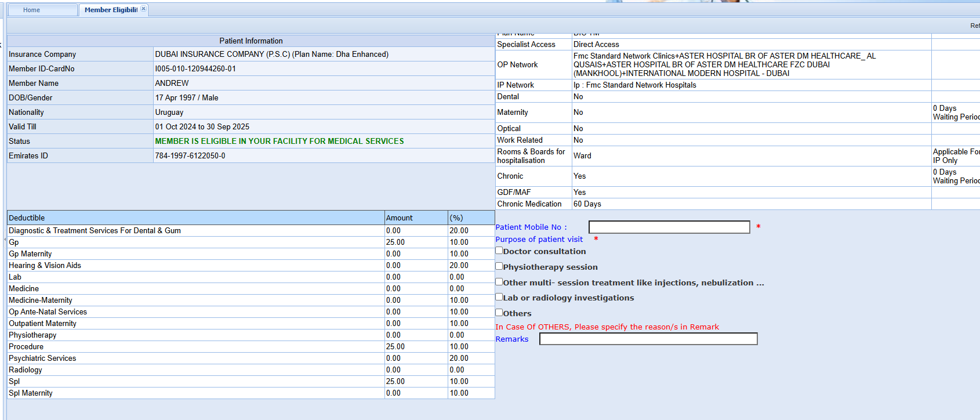
Task: Switch to the Home tab
Action: coord(32,10)
